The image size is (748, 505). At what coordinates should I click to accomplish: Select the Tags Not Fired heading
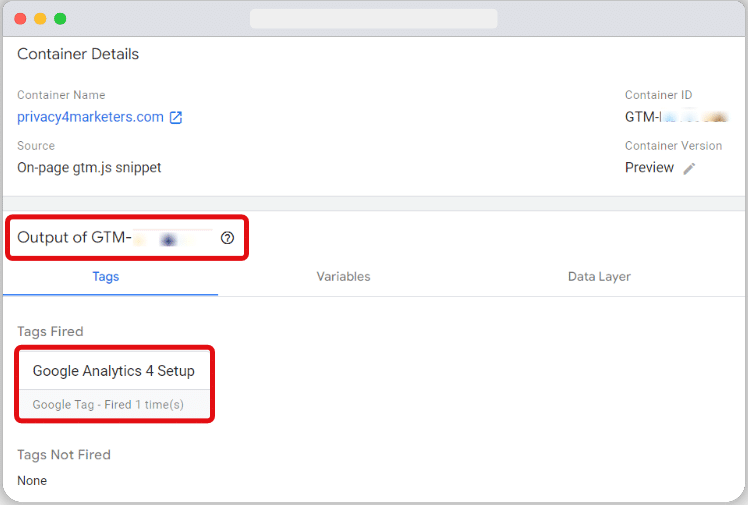tap(64, 454)
